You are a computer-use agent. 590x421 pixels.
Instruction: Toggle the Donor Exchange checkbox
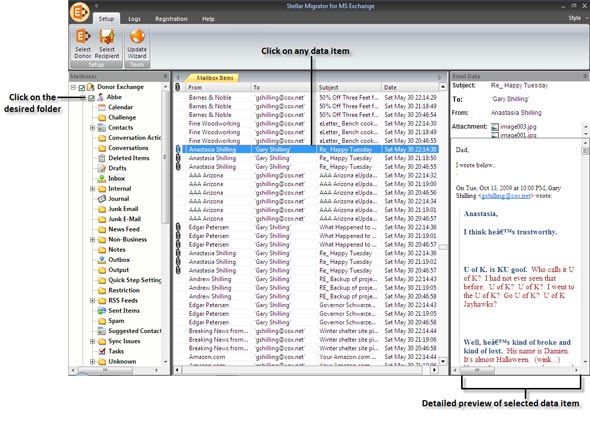(x=82, y=88)
